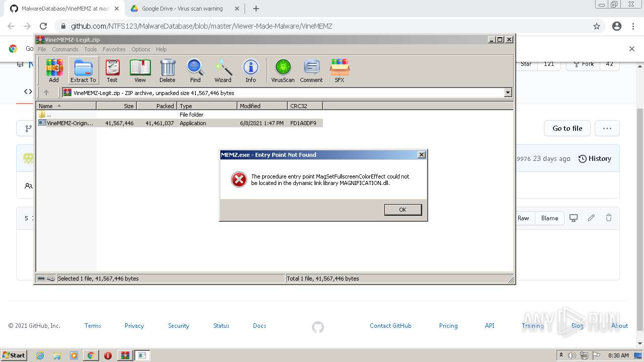
Task: Click the Start button
Action: click(x=14, y=355)
